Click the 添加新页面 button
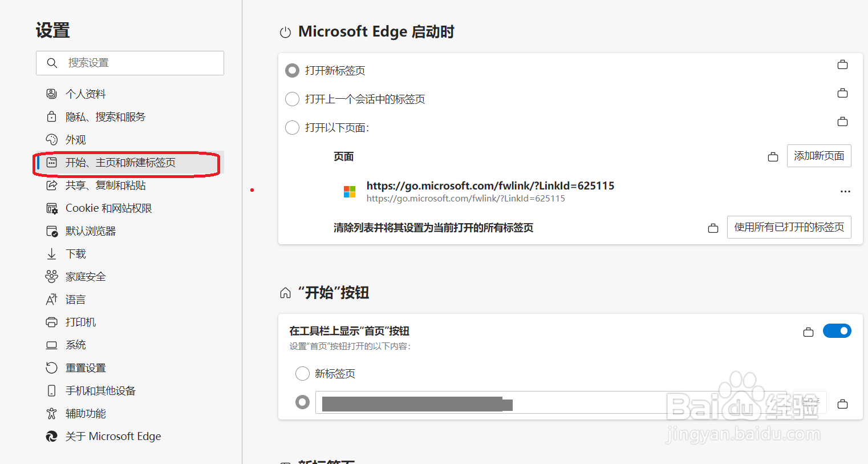Viewport: 868px width, 464px height. pos(819,156)
